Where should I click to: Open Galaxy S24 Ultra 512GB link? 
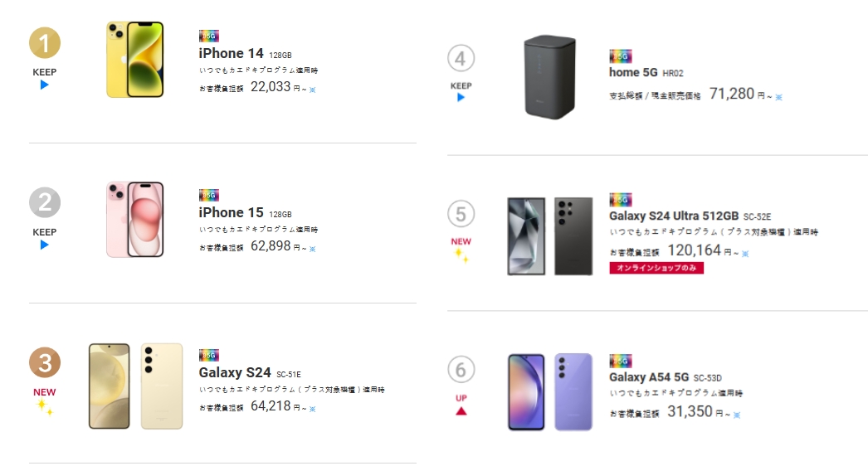[x=690, y=216]
